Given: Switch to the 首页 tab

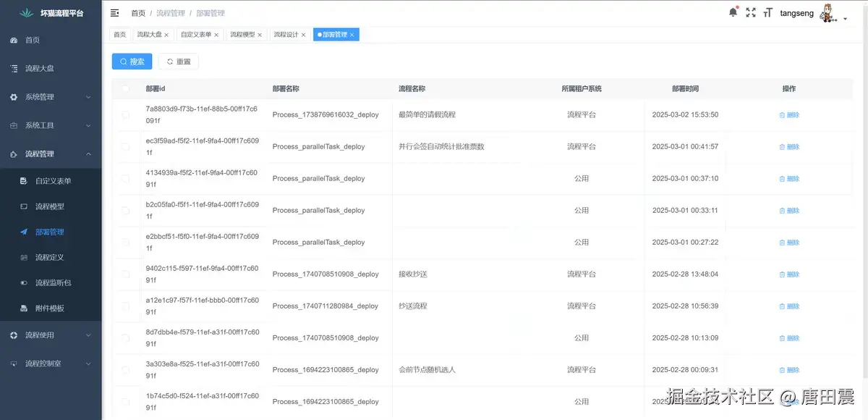Looking at the screenshot, I should click(x=119, y=35).
